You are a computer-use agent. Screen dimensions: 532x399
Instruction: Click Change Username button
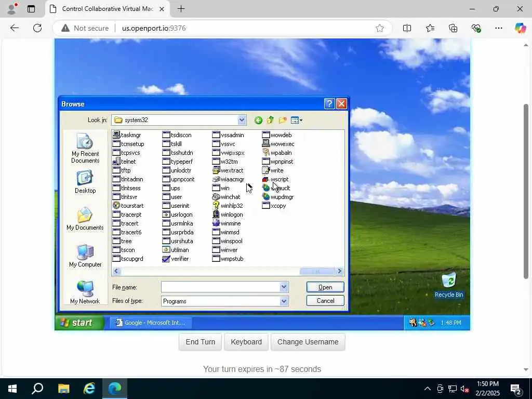pyautogui.click(x=308, y=342)
